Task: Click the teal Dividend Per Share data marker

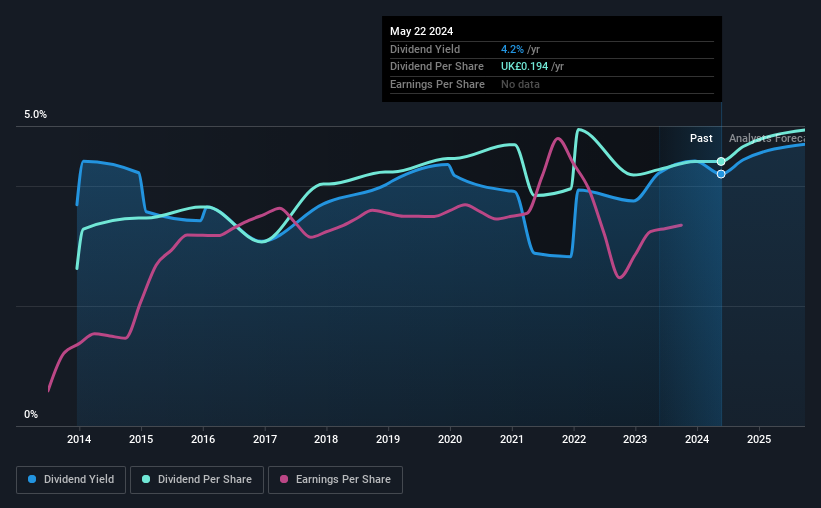Action: (x=721, y=161)
